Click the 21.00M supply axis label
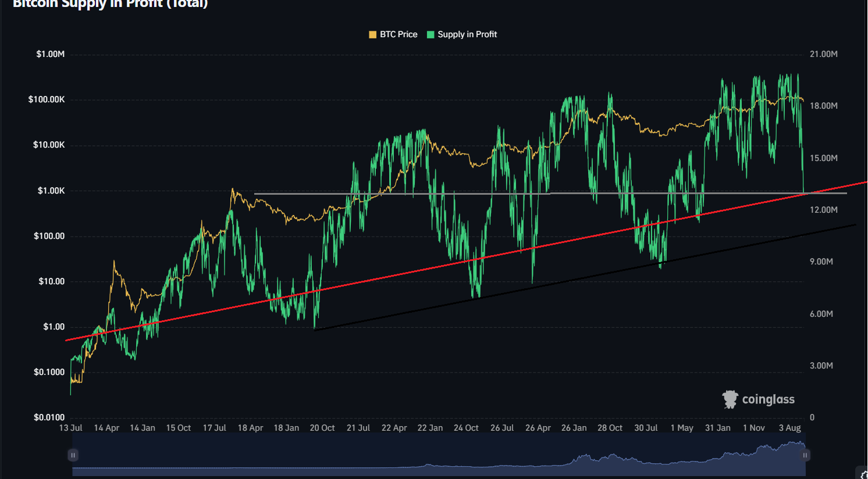The width and height of the screenshot is (868, 479). tap(823, 54)
